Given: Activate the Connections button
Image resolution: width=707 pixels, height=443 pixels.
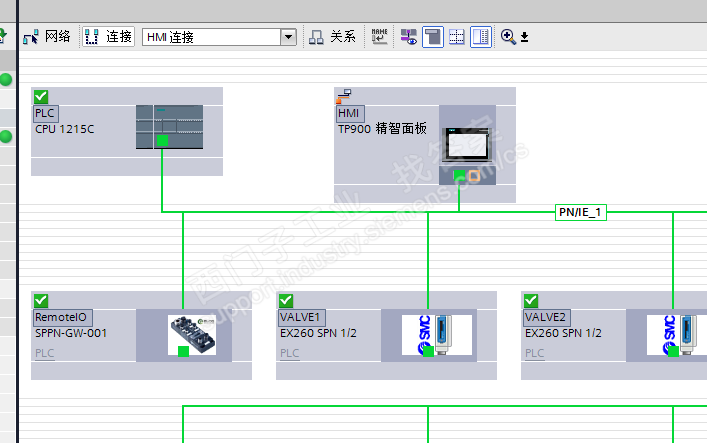Looking at the screenshot, I should 109,37.
